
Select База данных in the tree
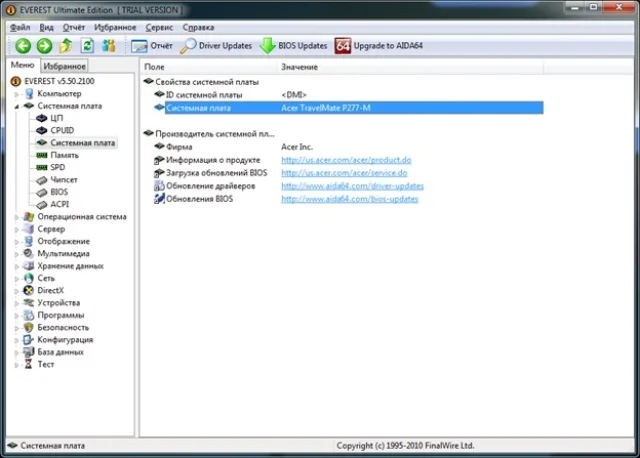click(x=60, y=352)
